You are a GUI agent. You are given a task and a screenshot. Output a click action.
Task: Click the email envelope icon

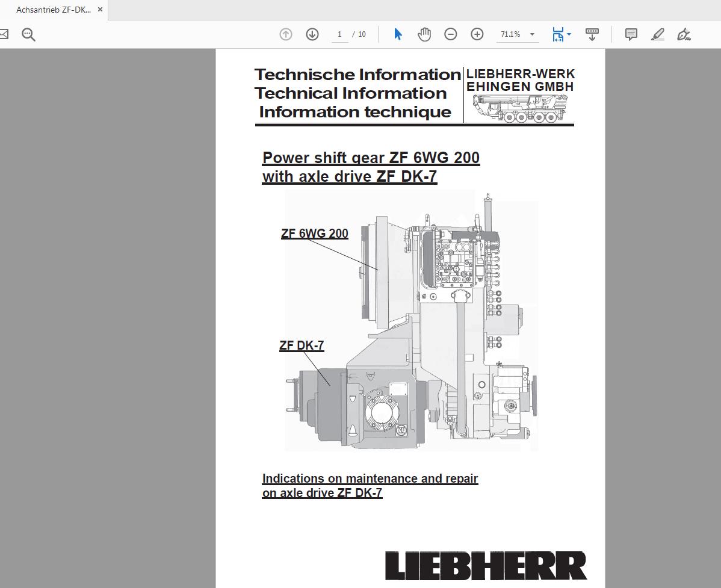[x=4, y=34]
